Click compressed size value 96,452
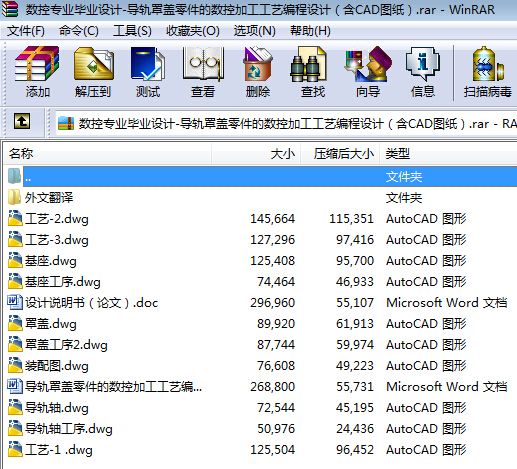Image resolution: width=517 pixels, height=469 pixels. 355,450
